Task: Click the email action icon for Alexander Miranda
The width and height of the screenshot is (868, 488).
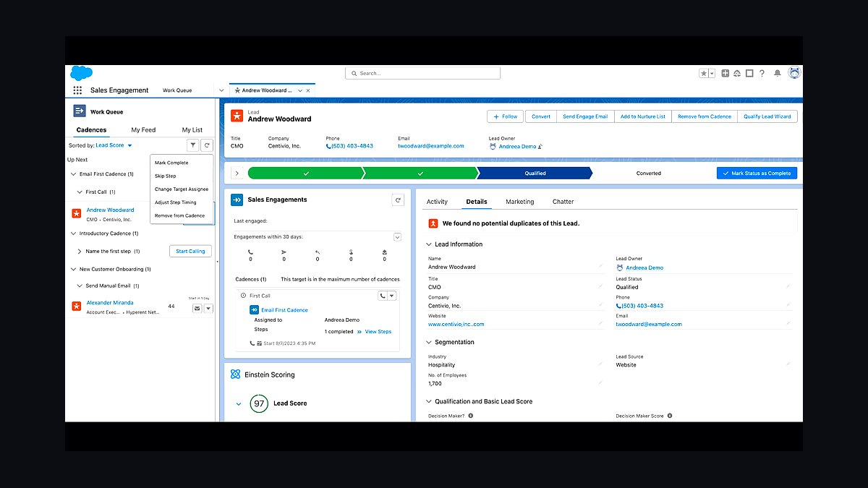Action: tap(197, 308)
